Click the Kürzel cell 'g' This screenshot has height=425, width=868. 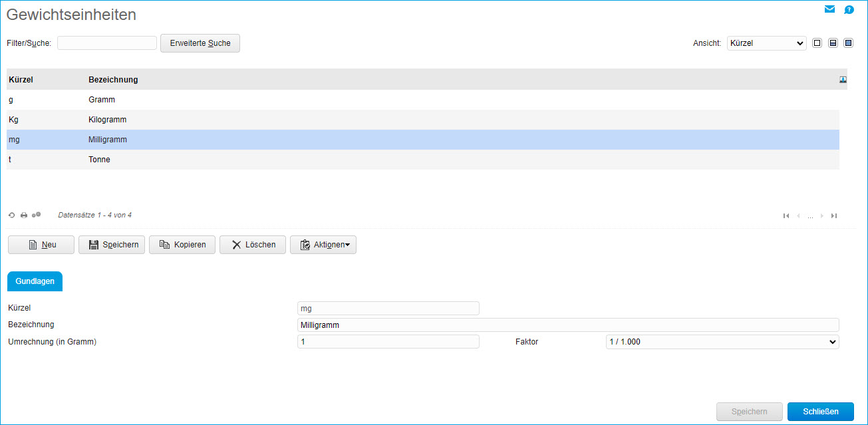point(11,100)
